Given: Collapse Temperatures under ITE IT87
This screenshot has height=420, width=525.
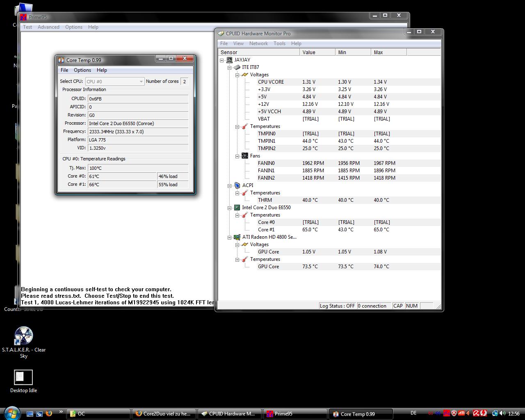Looking at the screenshot, I should click(237, 126).
